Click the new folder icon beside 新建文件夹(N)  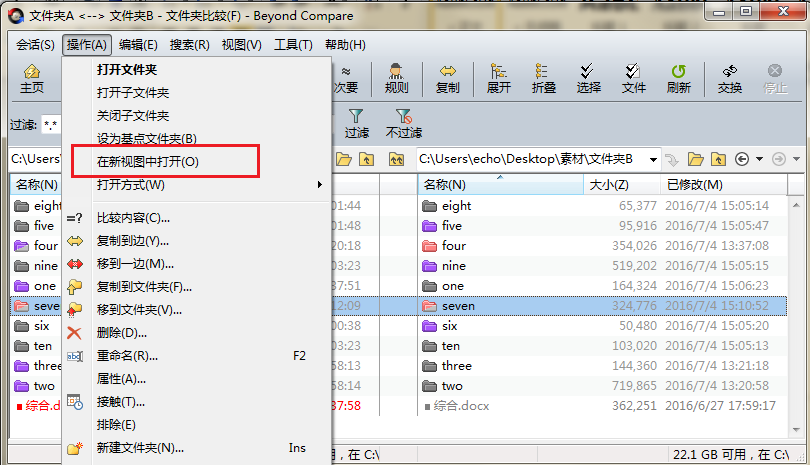coord(75,448)
